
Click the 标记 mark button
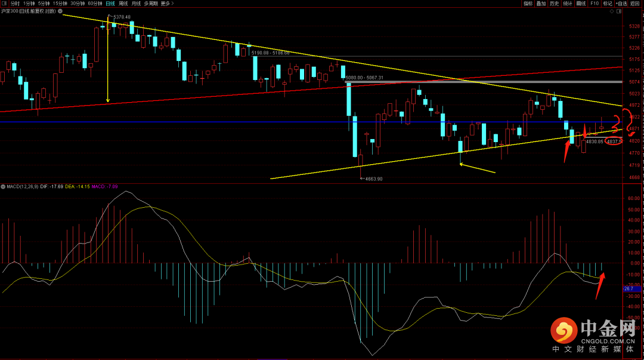pos(608,4)
